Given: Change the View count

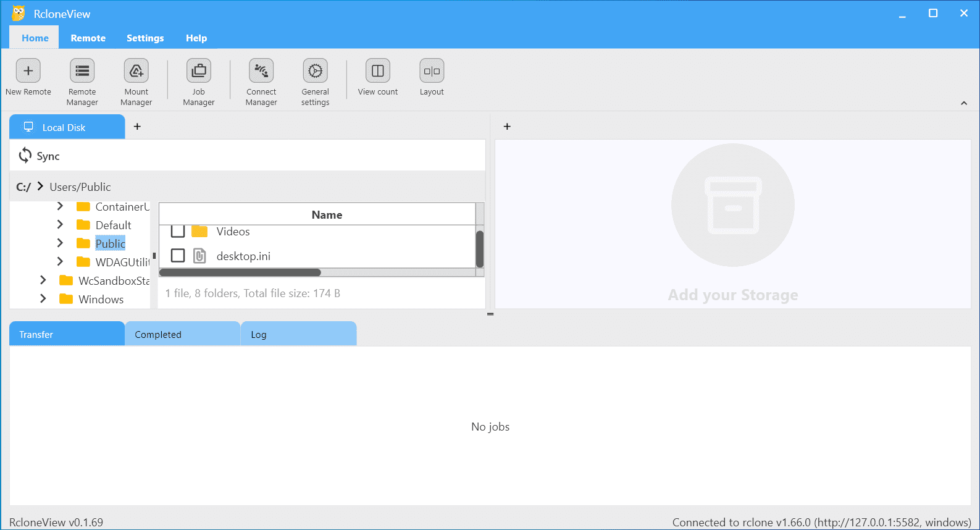Looking at the screenshot, I should point(378,77).
